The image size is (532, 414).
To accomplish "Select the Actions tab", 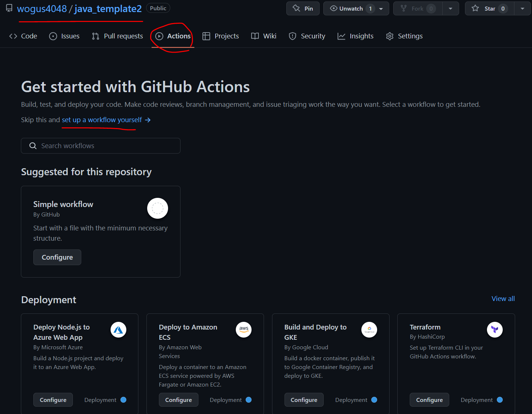I will (173, 36).
